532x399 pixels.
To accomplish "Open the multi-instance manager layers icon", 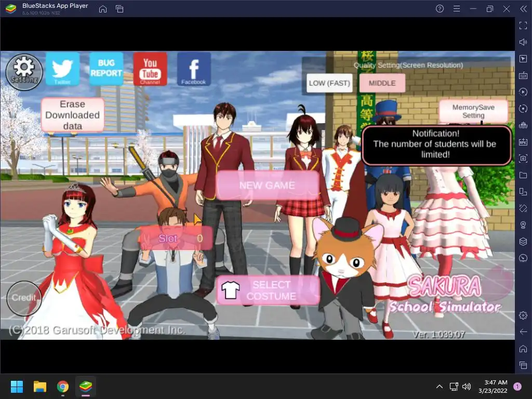I will click(523, 242).
